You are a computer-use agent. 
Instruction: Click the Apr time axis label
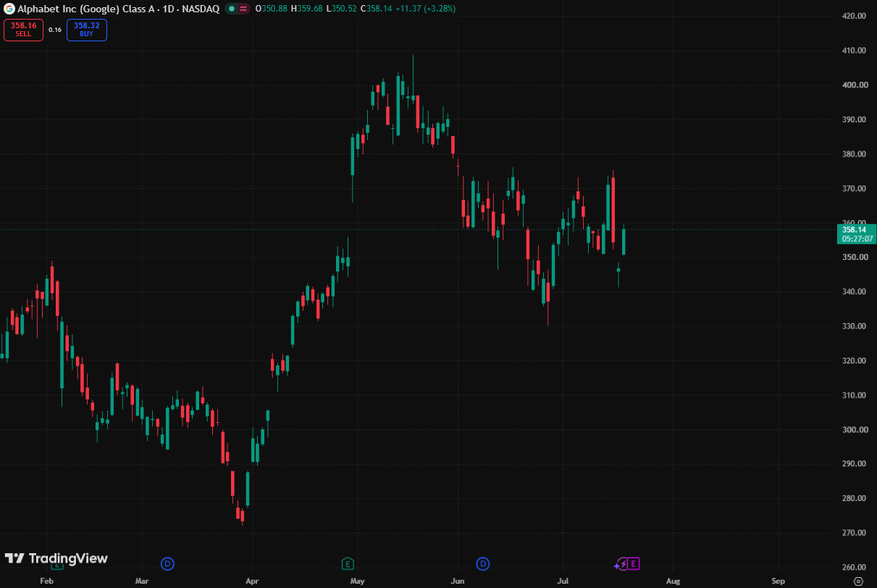tap(252, 581)
